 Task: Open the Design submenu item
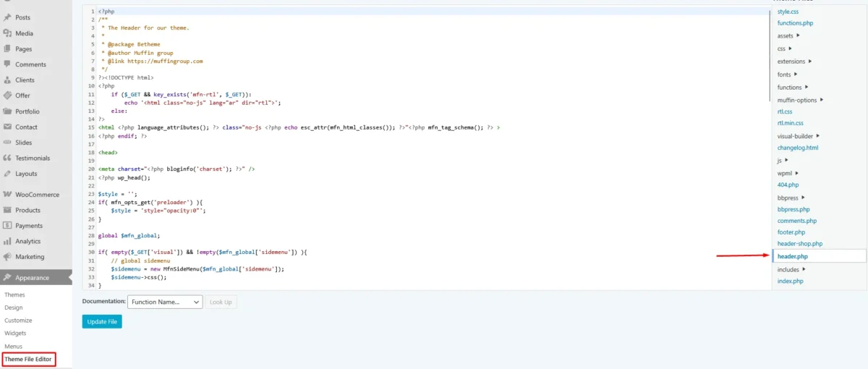coord(14,307)
